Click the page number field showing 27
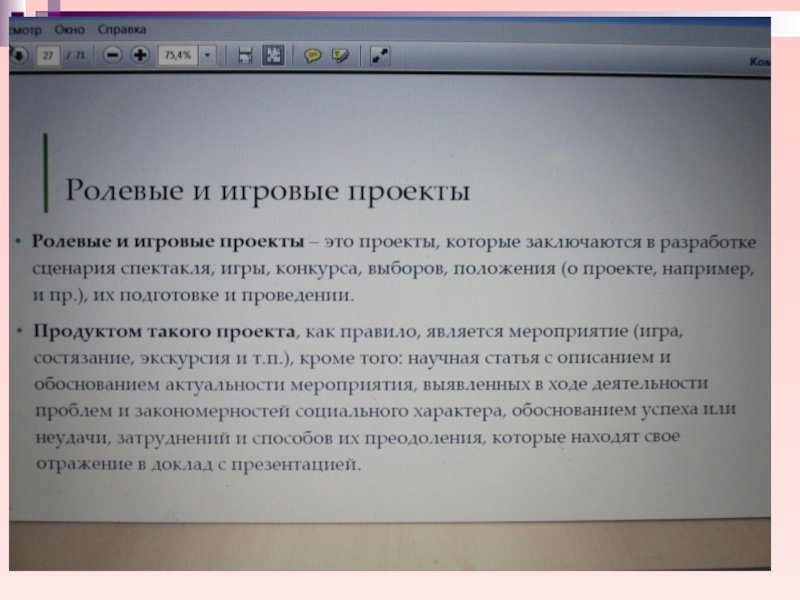This screenshot has height=600, width=800. [47, 56]
